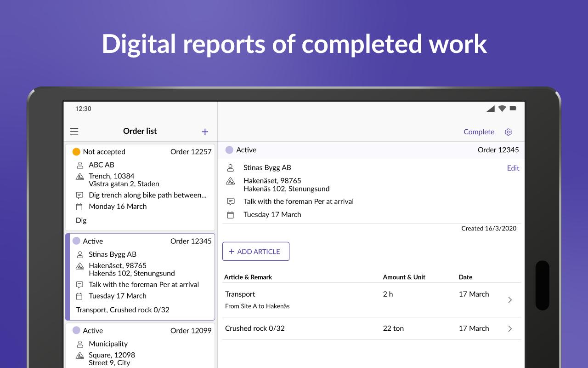The image size is (588, 368).
Task: Click comment icon beside Dig trench note
Action: [80, 195]
